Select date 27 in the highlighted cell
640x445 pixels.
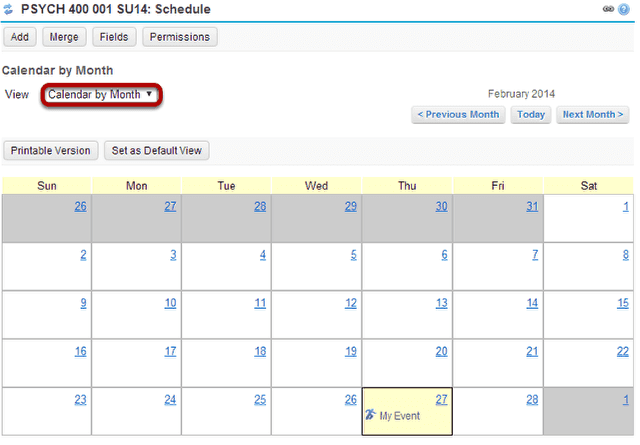(441, 400)
